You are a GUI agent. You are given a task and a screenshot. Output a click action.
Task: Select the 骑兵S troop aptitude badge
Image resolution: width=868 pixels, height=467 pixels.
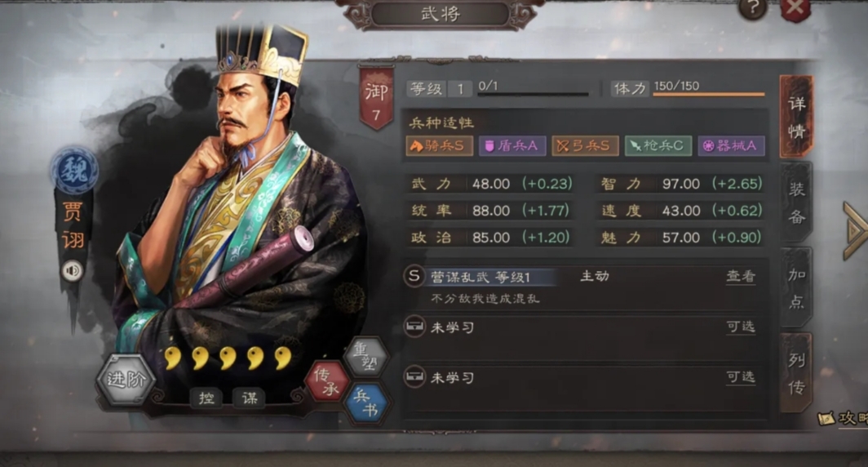[x=440, y=145]
